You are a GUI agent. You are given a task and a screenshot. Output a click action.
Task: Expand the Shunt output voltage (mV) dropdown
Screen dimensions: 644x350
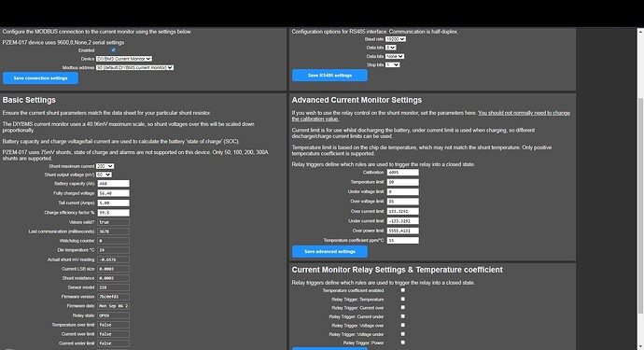[x=104, y=175]
